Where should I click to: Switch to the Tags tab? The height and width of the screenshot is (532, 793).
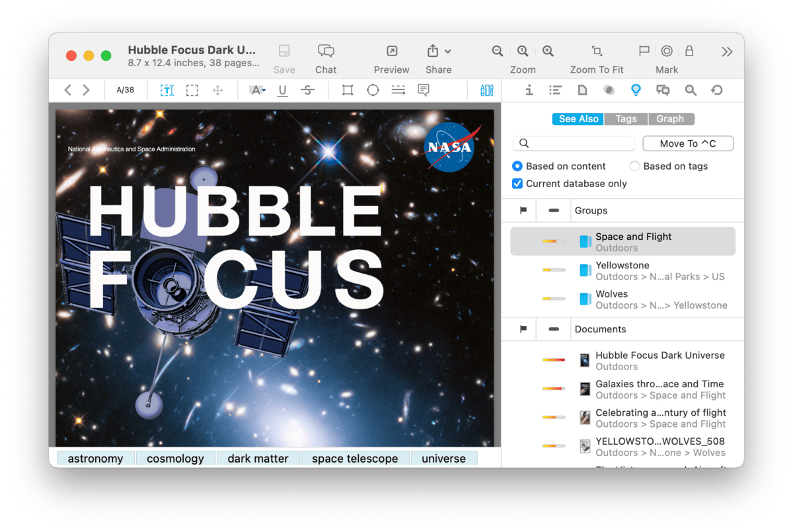(x=626, y=119)
